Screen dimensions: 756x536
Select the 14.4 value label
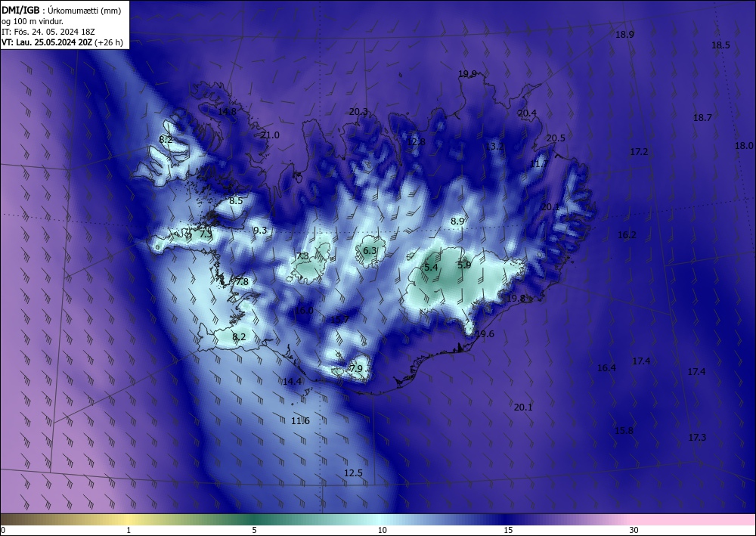pyautogui.click(x=292, y=381)
